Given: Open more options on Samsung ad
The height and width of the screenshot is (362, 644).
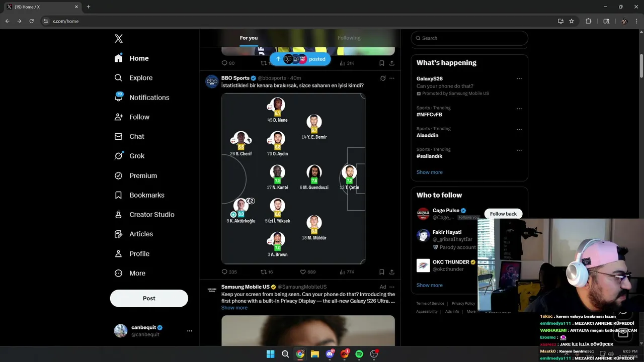Looking at the screenshot, I should (392, 287).
